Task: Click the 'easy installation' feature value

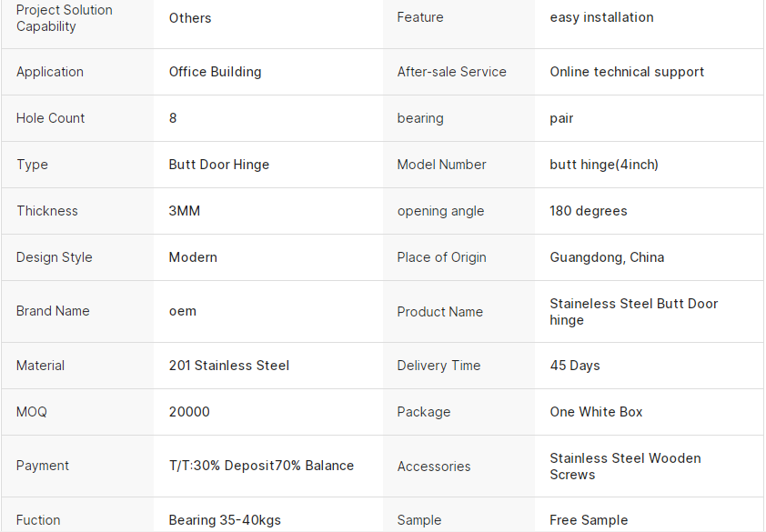Action: (x=601, y=17)
